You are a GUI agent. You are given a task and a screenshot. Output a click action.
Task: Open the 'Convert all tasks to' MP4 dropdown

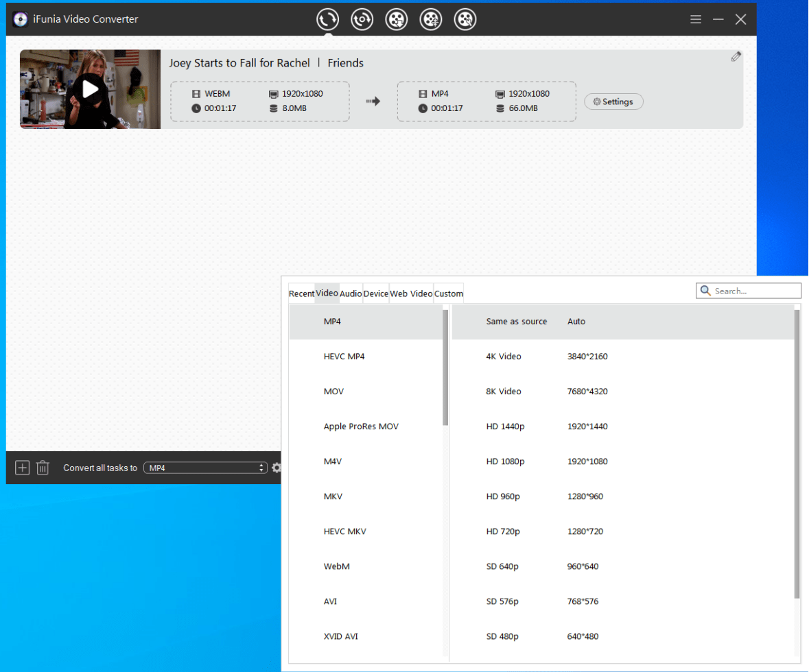point(204,468)
